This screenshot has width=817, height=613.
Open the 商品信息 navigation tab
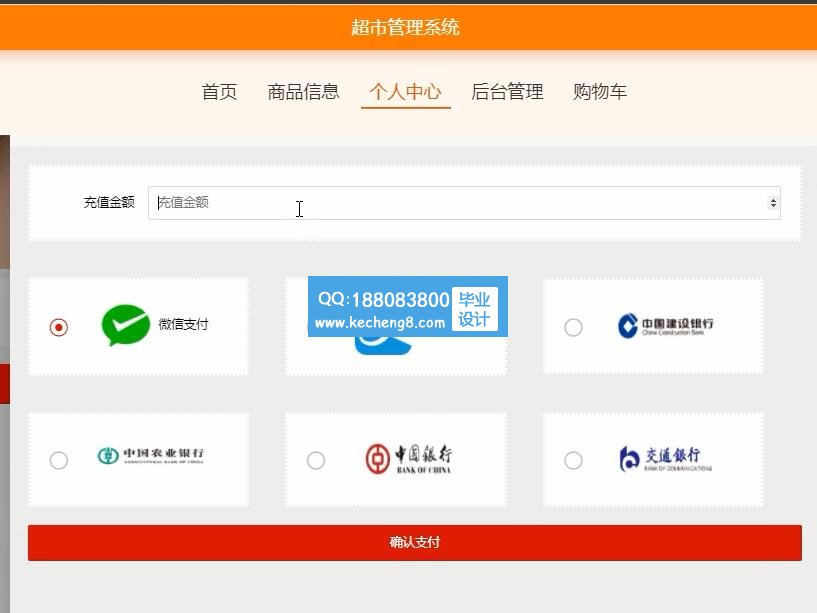(x=303, y=92)
